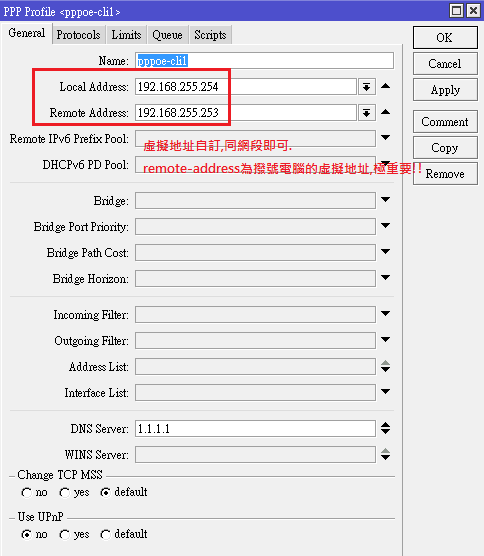Expand Outgoing Filter field
484x556 pixels.
[x=385, y=340]
